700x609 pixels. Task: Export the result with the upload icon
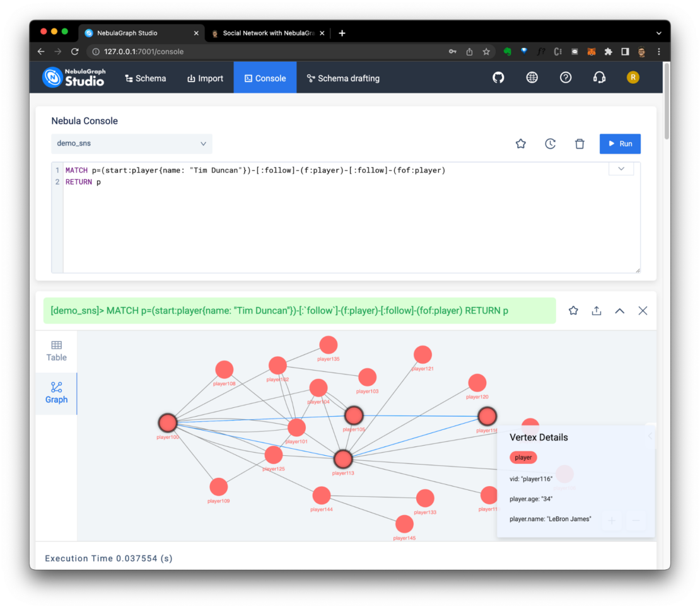click(597, 311)
